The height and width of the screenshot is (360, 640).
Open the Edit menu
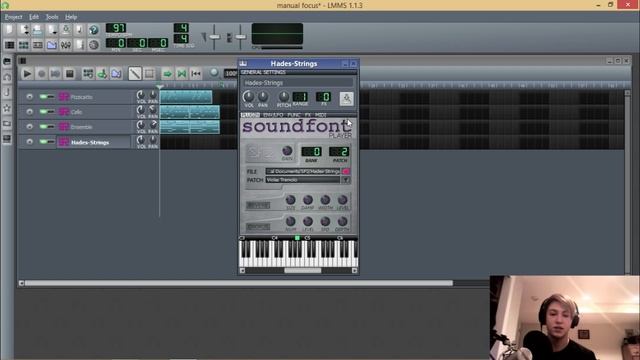tap(34, 17)
